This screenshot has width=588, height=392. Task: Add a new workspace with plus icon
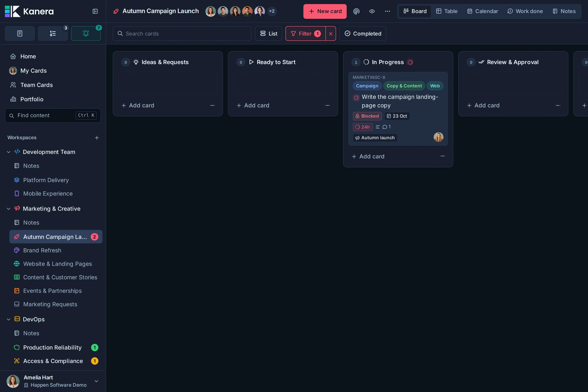(97, 138)
